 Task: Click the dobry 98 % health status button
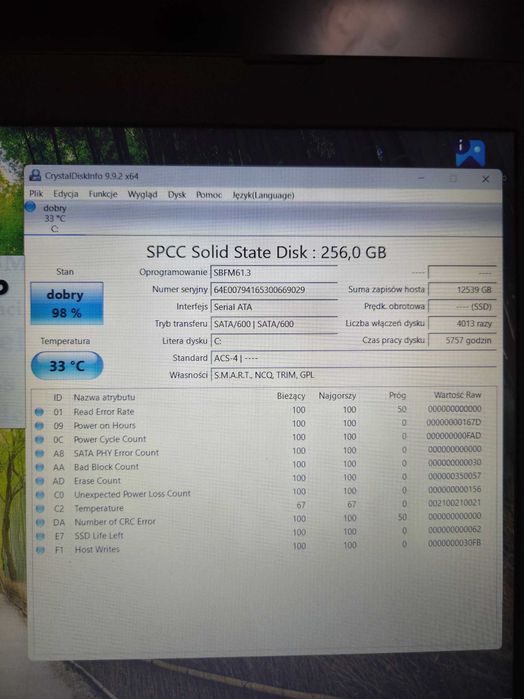tap(66, 303)
